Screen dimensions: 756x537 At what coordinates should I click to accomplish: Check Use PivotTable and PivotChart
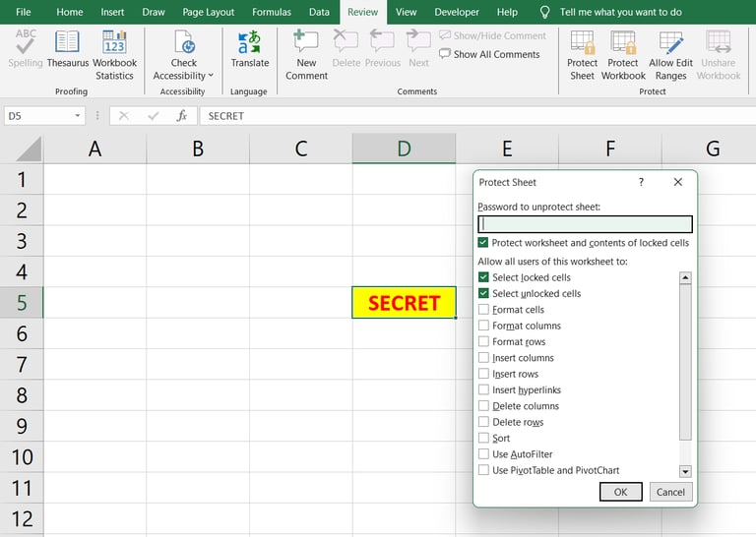coord(483,470)
